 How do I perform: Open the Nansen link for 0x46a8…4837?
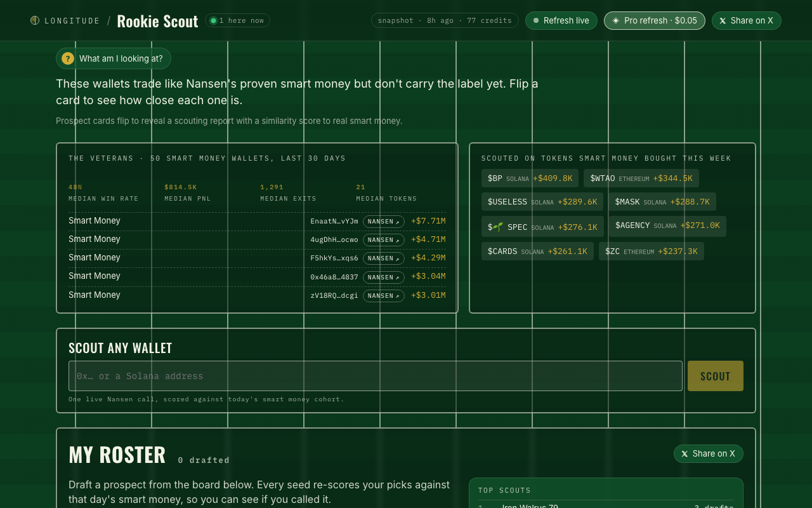(384, 277)
